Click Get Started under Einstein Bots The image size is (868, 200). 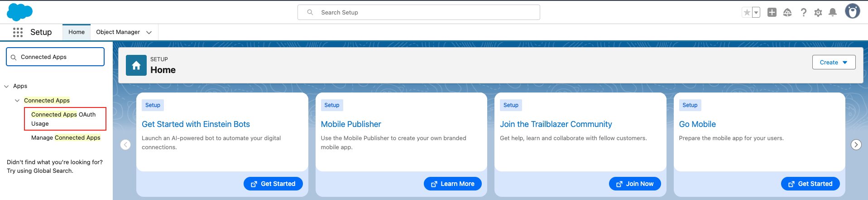coord(273,184)
